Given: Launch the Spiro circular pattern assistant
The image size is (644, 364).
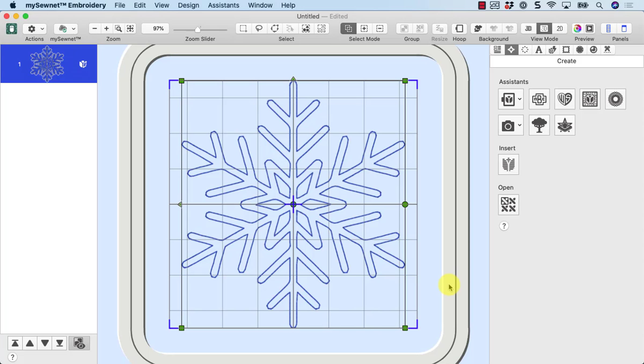Looking at the screenshot, I should tap(616, 99).
